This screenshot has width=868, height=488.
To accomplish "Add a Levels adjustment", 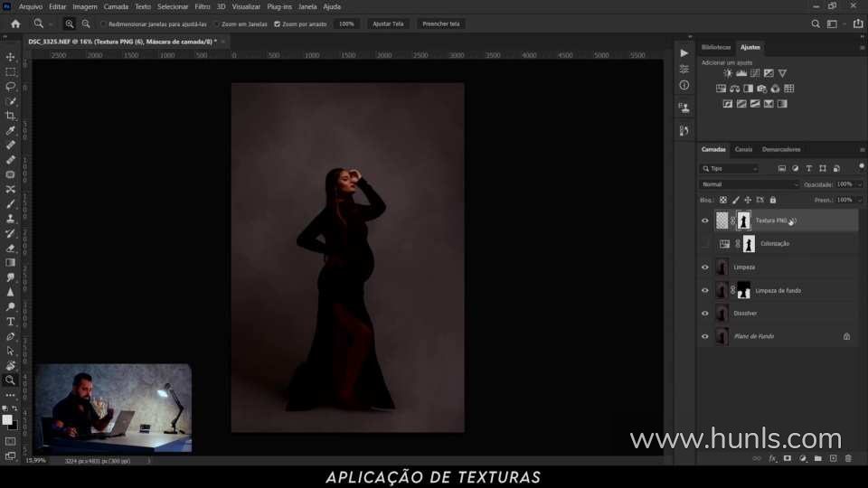I will pos(741,73).
